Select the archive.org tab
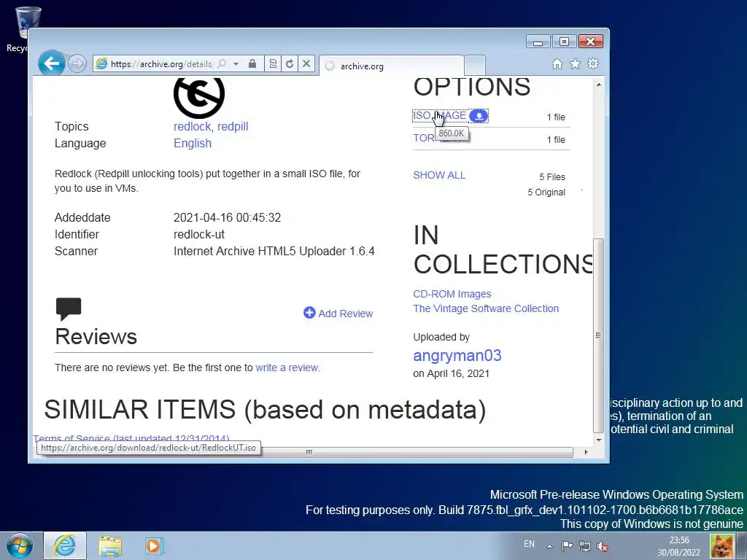The height and width of the screenshot is (560, 747). point(392,66)
